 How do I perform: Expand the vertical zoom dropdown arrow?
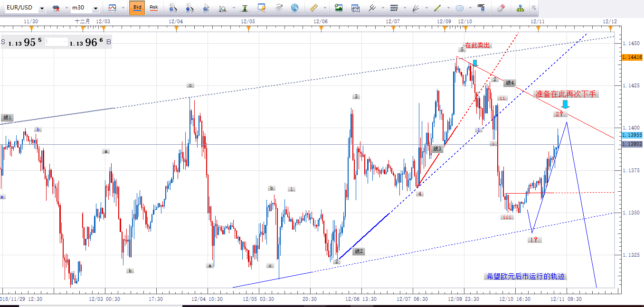click(x=233, y=8)
